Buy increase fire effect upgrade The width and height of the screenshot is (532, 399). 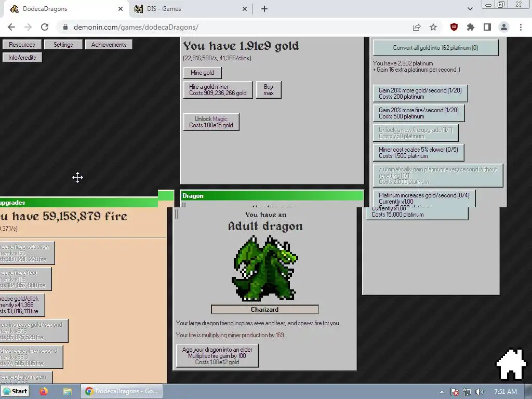coord(25,279)
